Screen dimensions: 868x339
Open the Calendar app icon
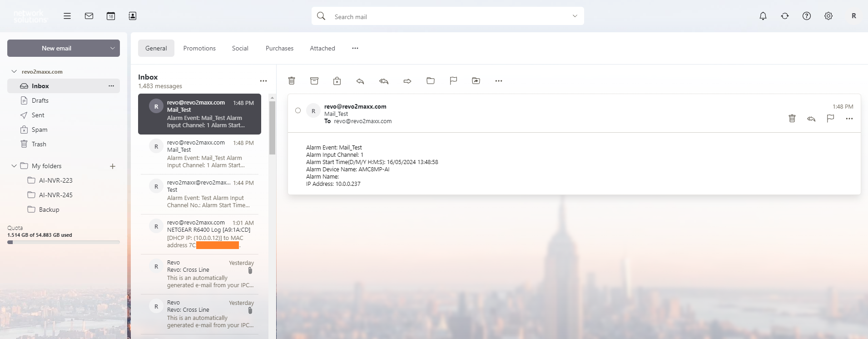tap(111, 16)
